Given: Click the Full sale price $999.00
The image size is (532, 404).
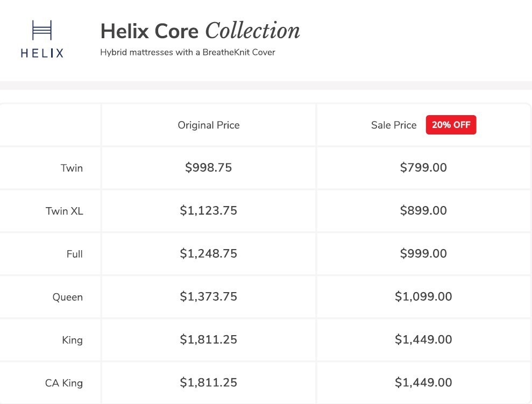Looking at the screenshot, I should tap(423, 254).
